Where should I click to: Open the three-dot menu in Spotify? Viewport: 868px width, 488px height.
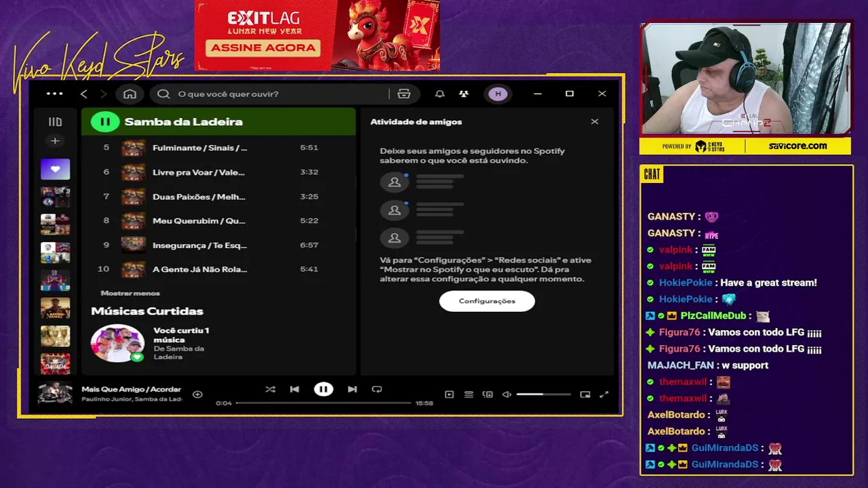tap(54, 94)
